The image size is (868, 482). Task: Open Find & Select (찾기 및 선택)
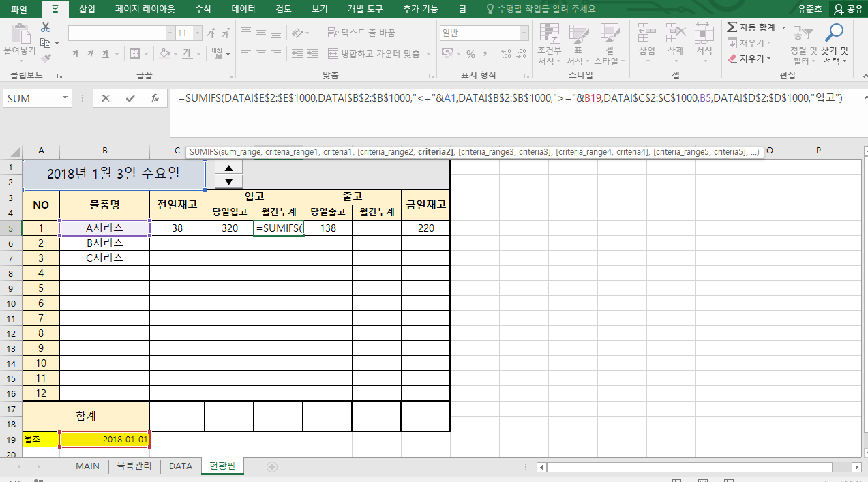pos(835,44)
